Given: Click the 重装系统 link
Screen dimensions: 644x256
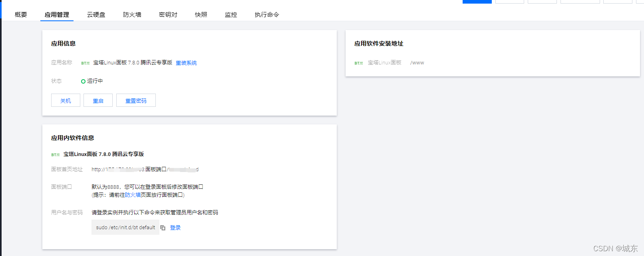Looking at the screenshot, I should (x=186, y=63).
